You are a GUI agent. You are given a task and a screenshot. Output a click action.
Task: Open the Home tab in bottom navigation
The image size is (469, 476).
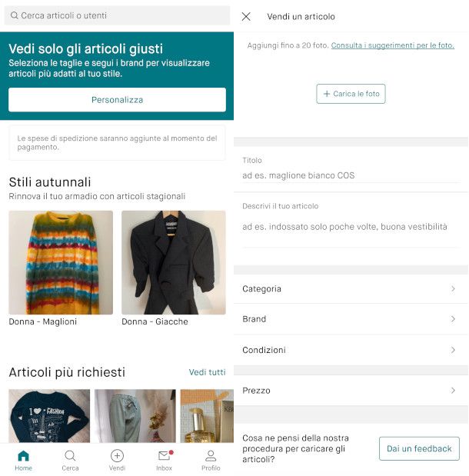coord(23,460)
